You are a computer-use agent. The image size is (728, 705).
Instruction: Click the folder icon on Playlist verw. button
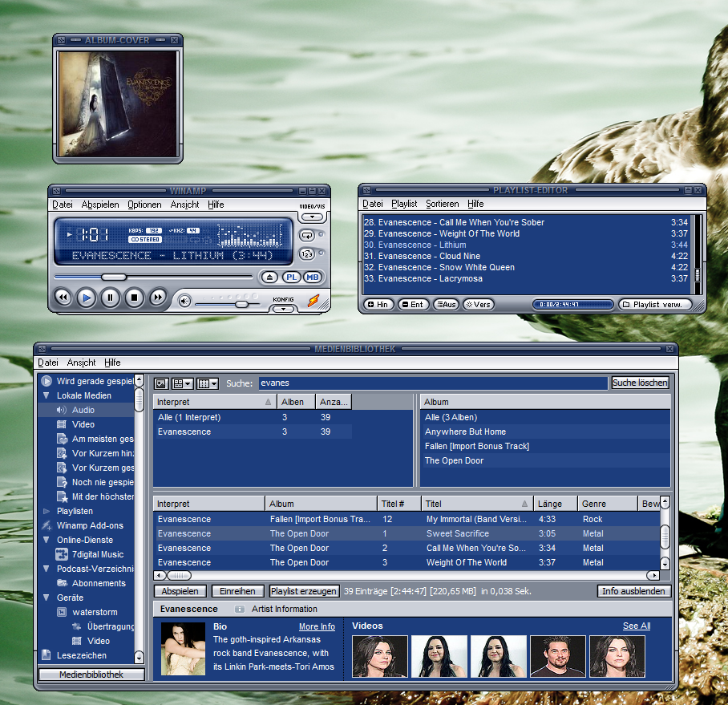click(625, 306)
